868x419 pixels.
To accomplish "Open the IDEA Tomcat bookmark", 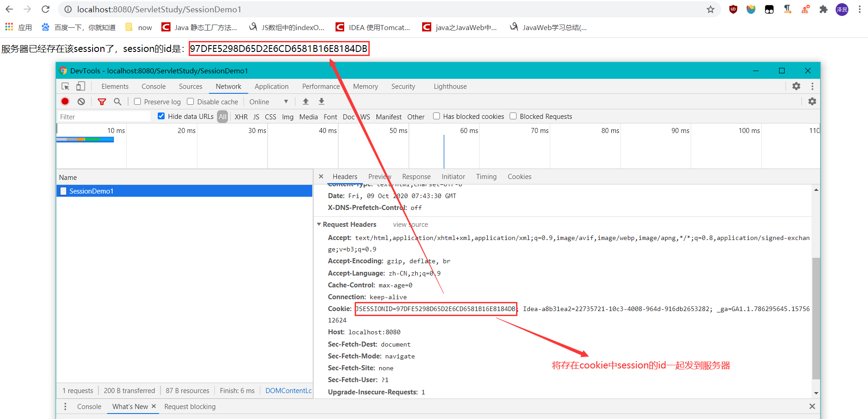I will pos(373,27).
